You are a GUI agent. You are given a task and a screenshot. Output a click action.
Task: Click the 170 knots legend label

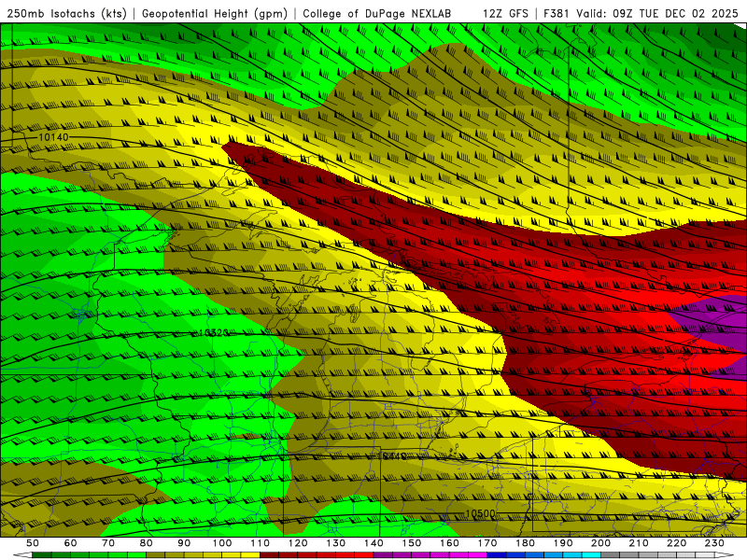(487, 543)
